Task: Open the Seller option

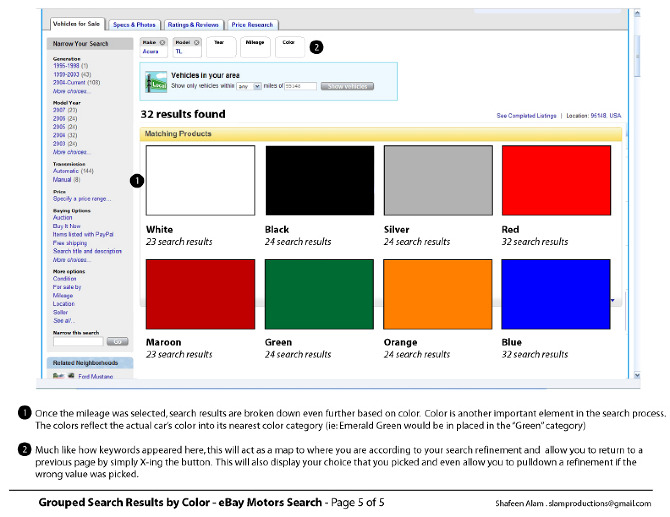Action: (x=60, y=312)
